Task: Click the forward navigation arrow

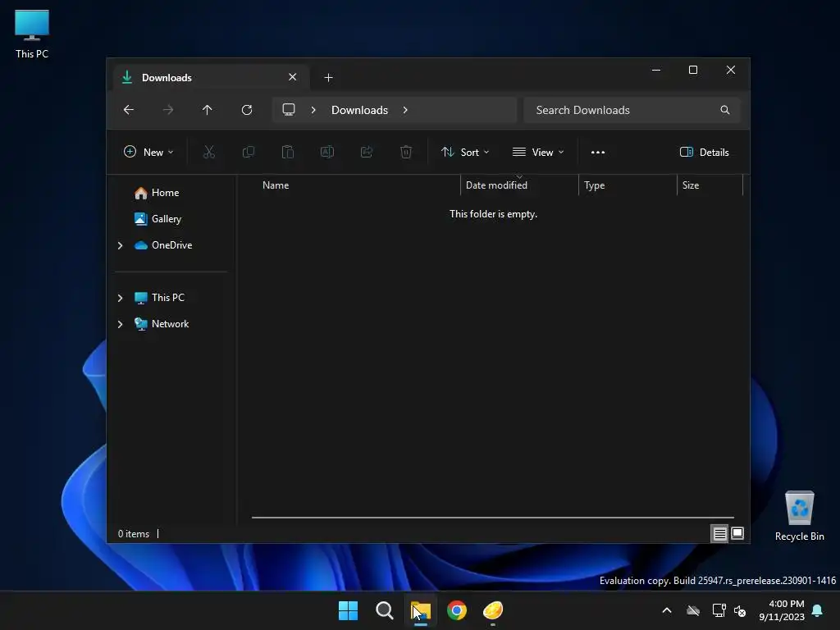Action: click(x=167, y=110)
